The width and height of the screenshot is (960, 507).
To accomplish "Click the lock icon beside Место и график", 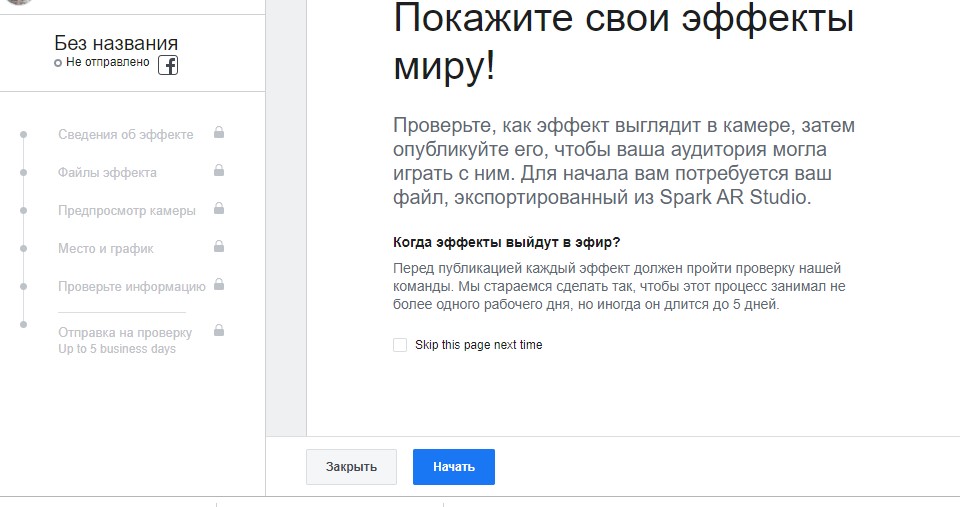I will (x=218, y=247).
